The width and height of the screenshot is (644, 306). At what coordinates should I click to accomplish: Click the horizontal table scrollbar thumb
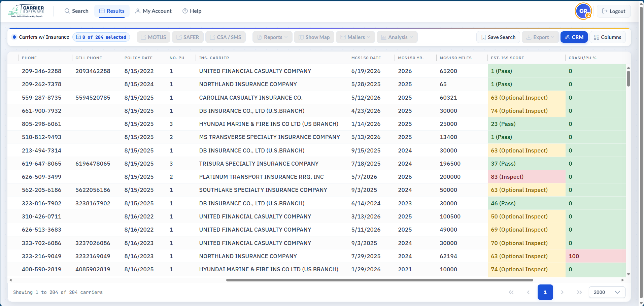[379, 280]
